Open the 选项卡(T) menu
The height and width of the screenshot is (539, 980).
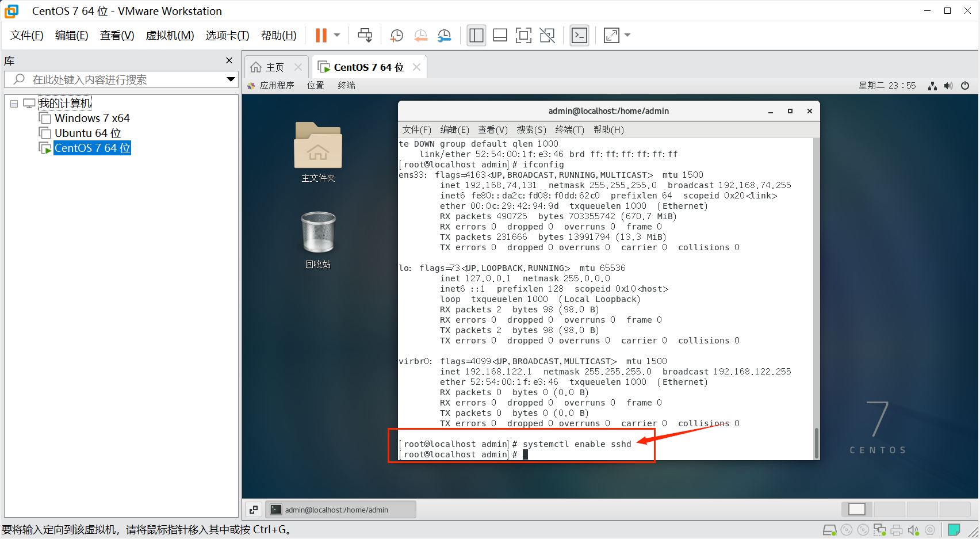[x=227, y=35]
